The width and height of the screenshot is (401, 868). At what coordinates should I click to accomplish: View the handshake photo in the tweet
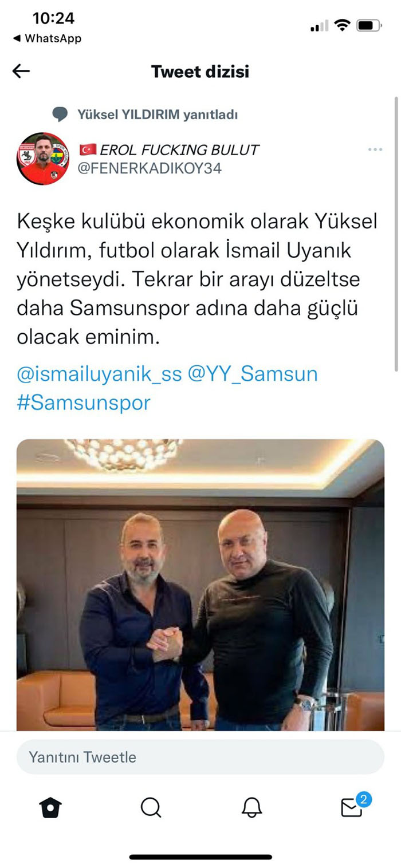(x=200, y=585)
